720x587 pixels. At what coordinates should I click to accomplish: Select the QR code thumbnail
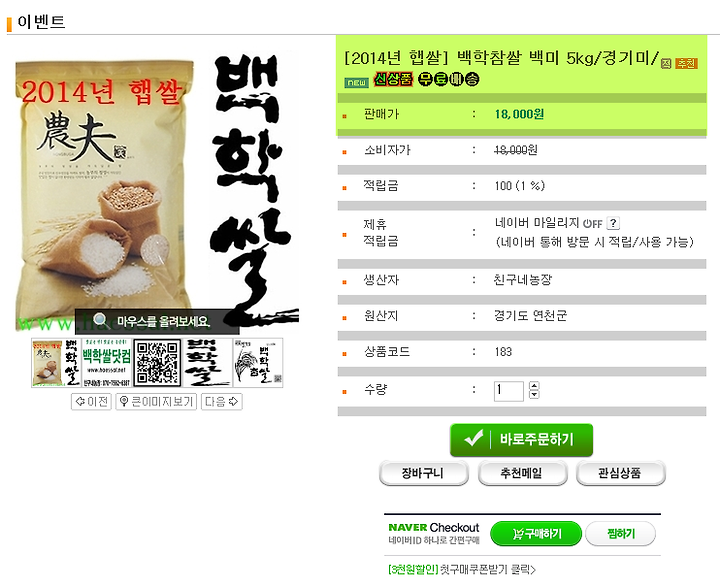[157, 363]
